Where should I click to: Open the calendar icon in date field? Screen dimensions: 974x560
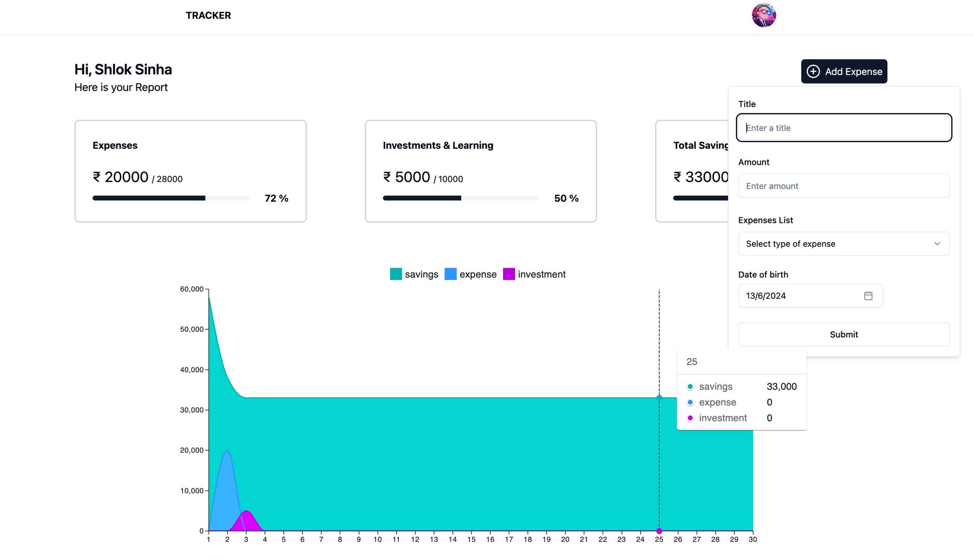click(868, 296)
